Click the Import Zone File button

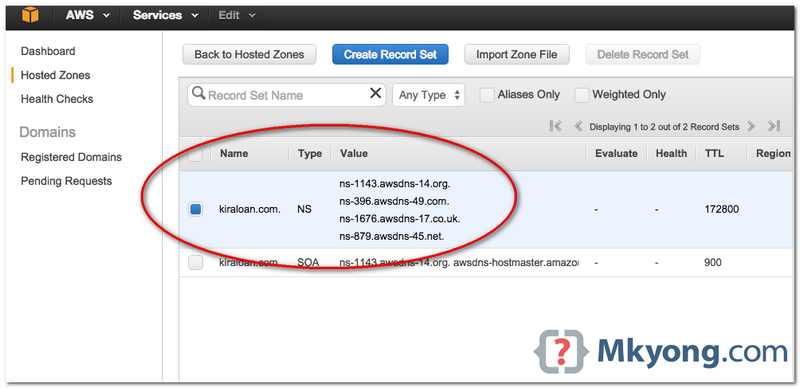[517, 54]
